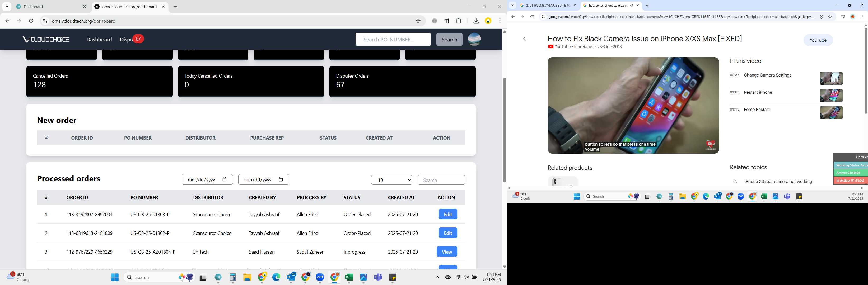Play the iPhone XS Max video thumbnail
This screenshot has width=868, height=285.
click(x=633, y=105)
